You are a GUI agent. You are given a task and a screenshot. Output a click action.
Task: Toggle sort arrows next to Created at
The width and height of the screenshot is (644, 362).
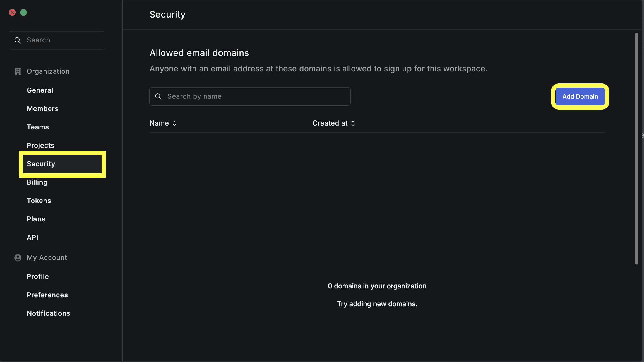tap(353, 123)
